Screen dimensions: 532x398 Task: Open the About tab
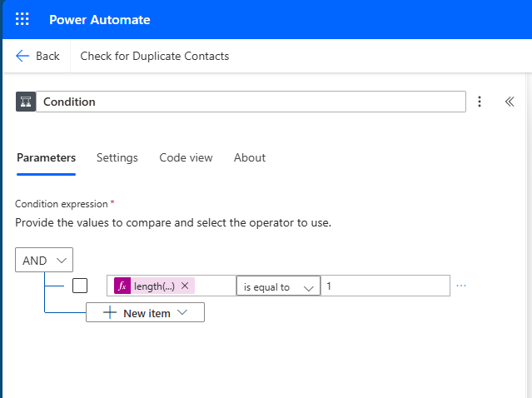point(250,157)
